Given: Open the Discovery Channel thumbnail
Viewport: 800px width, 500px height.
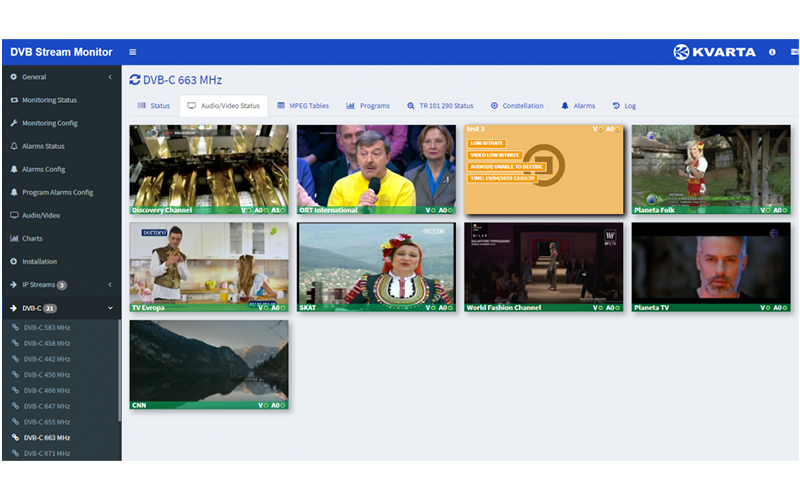Looking at the screenshot, I should point(209,169).
